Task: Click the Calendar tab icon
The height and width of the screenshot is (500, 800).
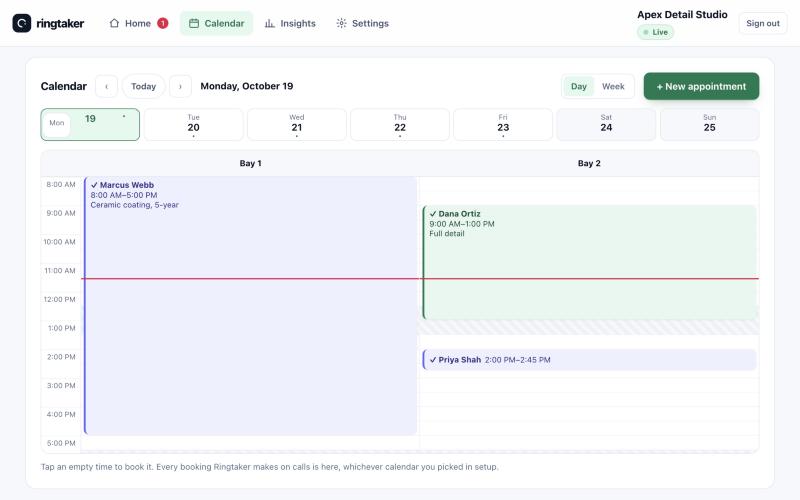Action: point(194,23)
